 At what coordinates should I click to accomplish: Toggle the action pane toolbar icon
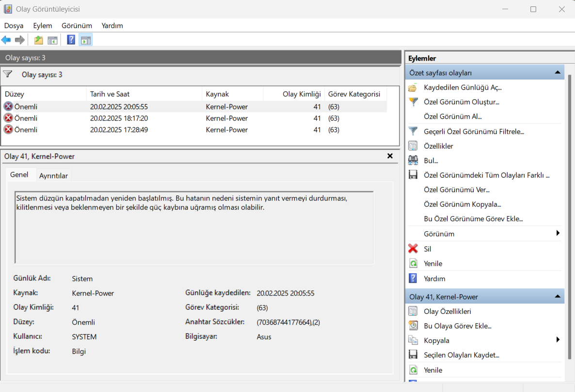[86, 40]
